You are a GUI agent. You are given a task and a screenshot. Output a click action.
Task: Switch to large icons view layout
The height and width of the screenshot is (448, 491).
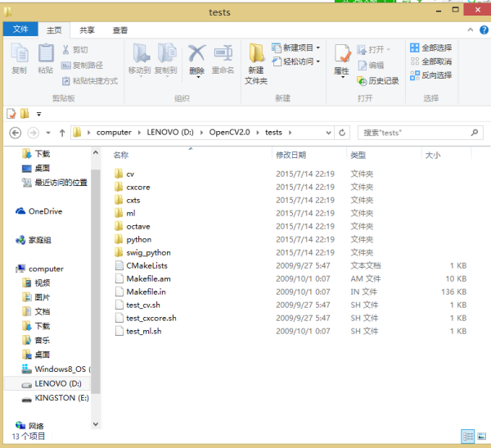pos(482,436)
